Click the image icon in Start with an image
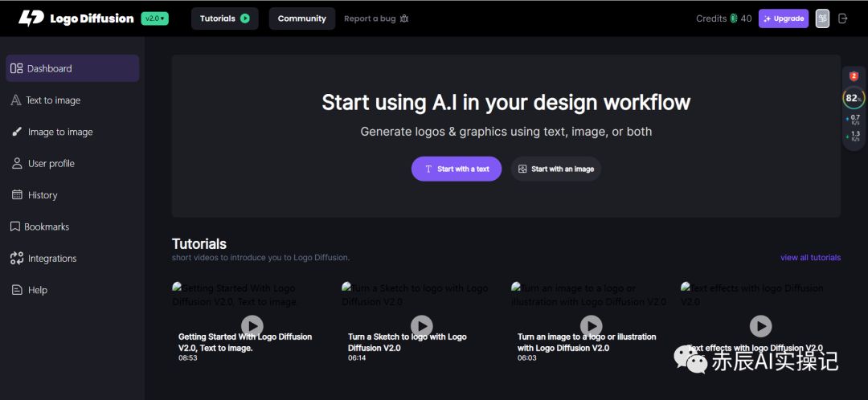Screen dimensions: 868x400 (522, 169)
